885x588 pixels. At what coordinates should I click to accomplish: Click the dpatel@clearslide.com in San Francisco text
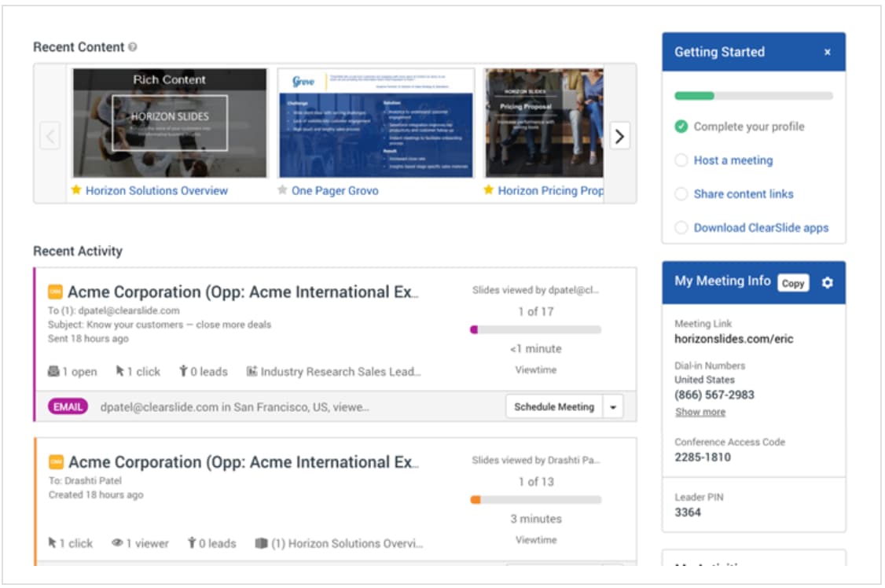click(x=234, y=407)
